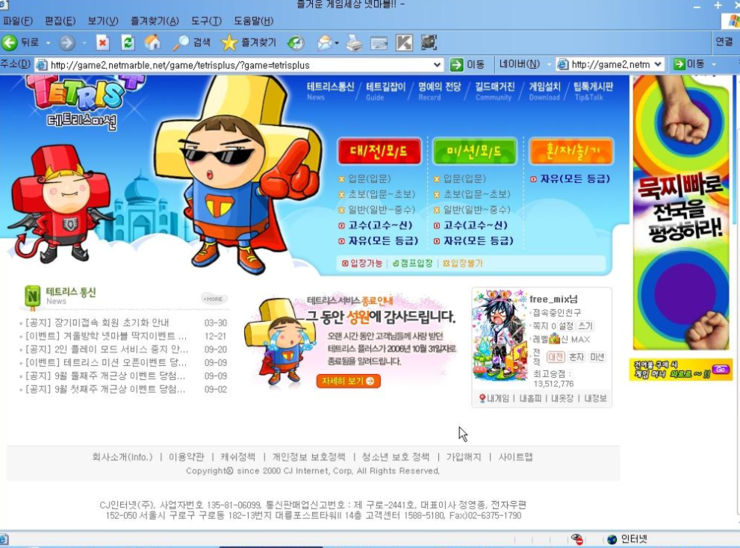Open the 도구(T) menu

[206, 21]
